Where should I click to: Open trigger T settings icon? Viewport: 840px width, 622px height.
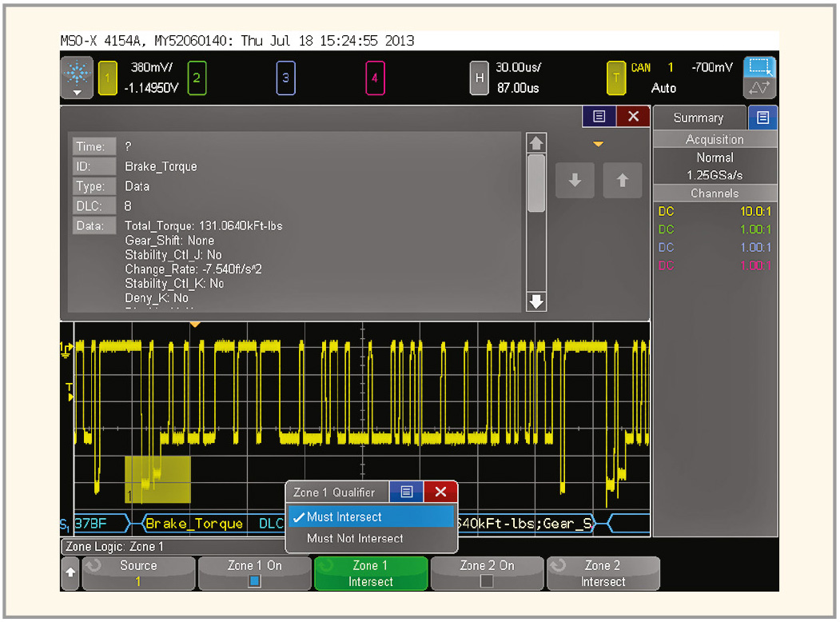616,78
